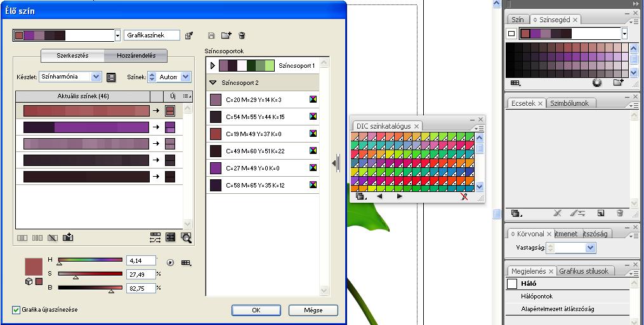Select the C=19 M=49 Y=37 K=0 swatch
644x325 pixels.
tap(216, 134)
